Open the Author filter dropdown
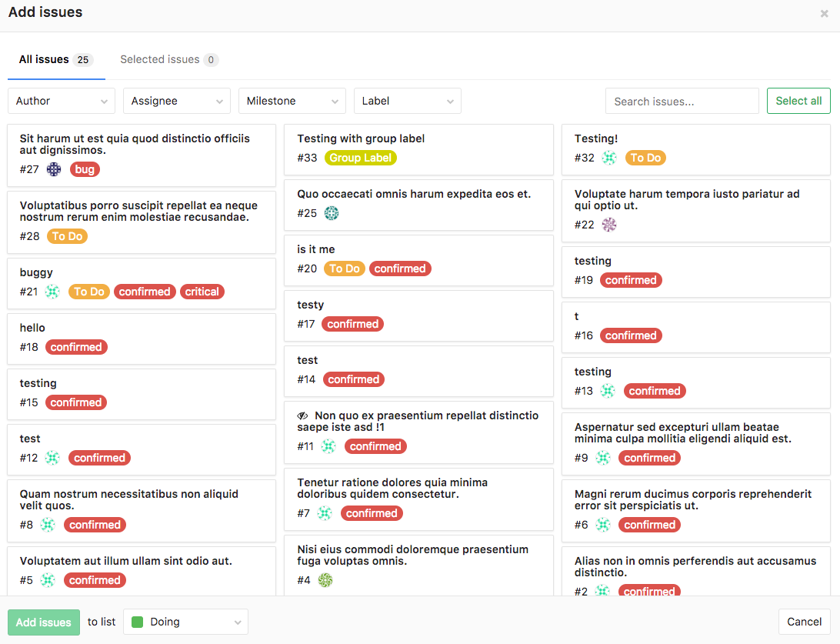The height and width of the screenshot is (644, 840). pyautogui.click(x=61, y=101)
